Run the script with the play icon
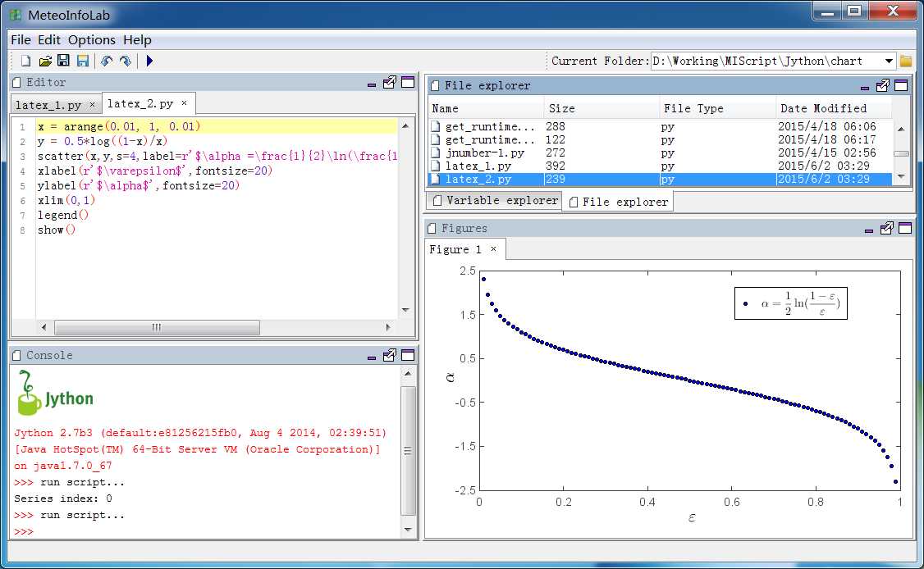Viewport: 924px width, 569px height. point(149,61)
